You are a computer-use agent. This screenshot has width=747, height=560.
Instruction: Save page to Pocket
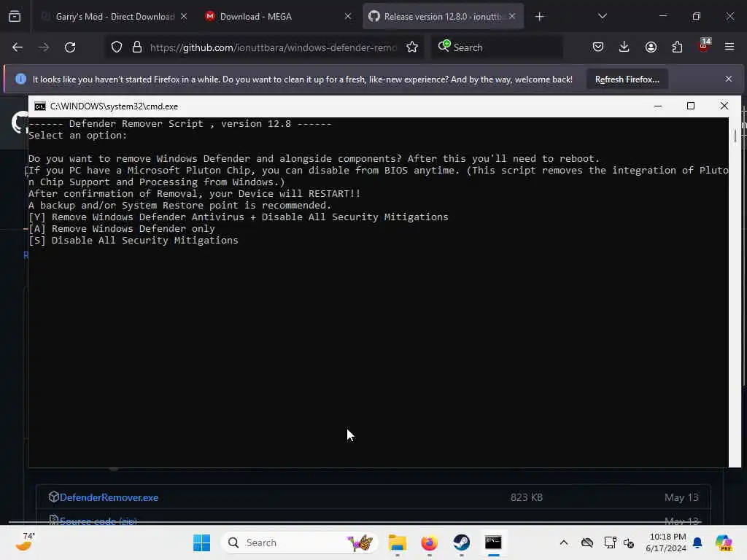(x=598, y=47)
